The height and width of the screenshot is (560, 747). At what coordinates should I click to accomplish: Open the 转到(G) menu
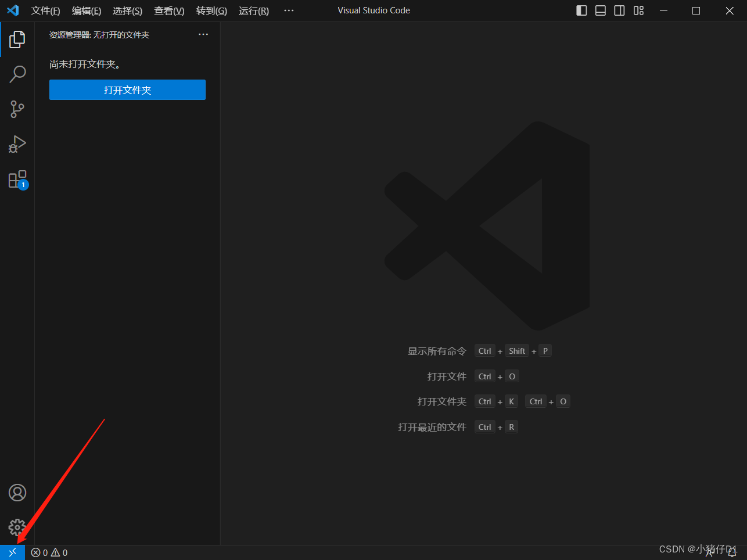[x=211, y=10]
